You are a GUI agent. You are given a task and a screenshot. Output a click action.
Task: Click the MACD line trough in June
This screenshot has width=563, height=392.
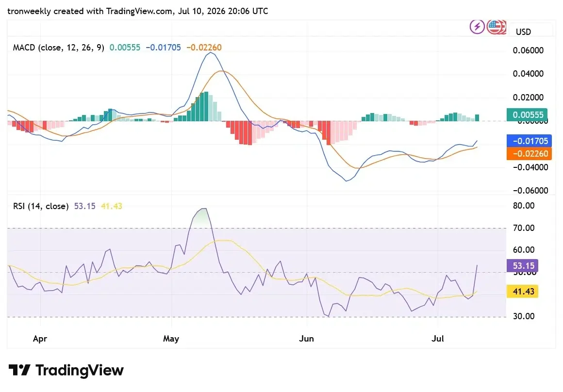coord(347,180)
